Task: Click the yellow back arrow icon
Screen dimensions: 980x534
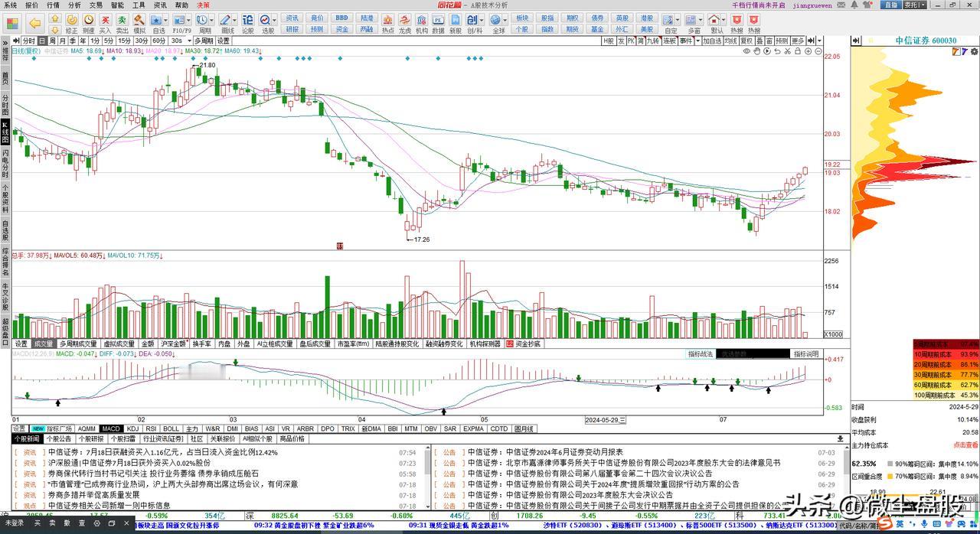Action: point(34,24)
